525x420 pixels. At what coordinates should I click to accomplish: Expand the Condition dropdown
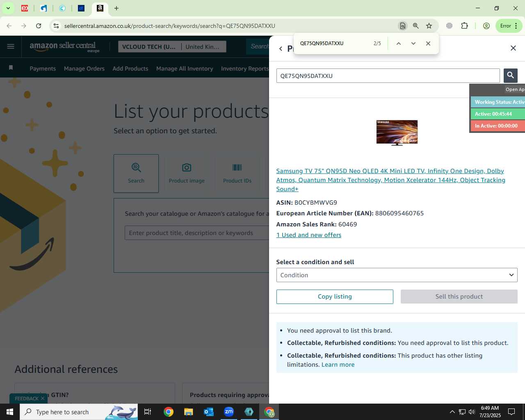coord(397,275)
